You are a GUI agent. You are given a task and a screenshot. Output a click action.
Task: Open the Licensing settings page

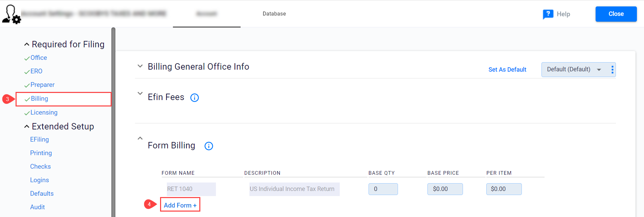pyautogui.click(x=44, y=113)
